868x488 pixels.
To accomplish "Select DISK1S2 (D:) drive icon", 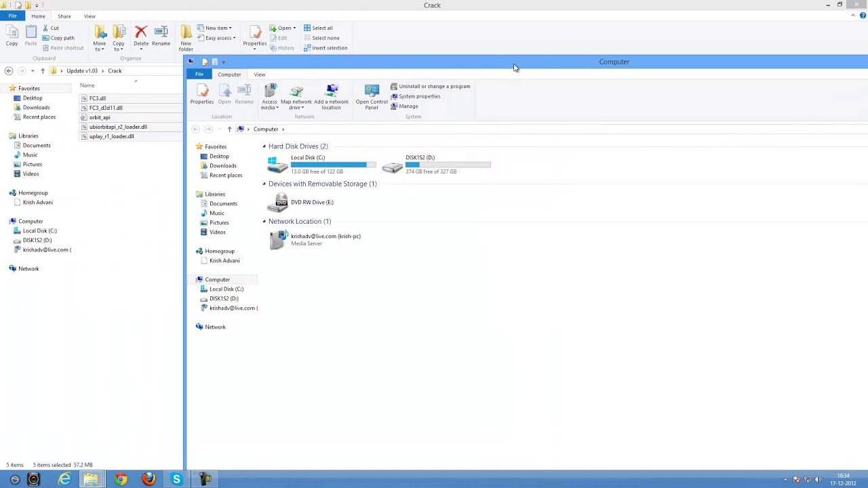I will pos(392,166).
